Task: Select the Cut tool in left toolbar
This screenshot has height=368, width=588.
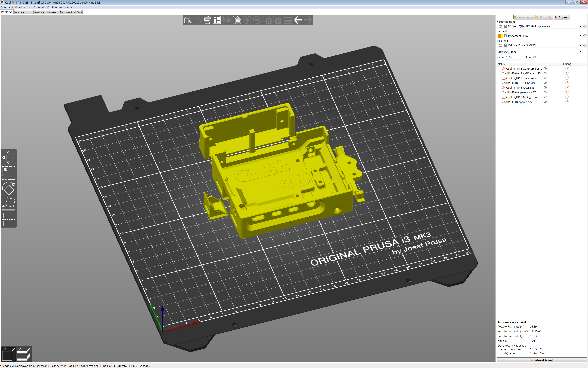Action: [9, 219]
